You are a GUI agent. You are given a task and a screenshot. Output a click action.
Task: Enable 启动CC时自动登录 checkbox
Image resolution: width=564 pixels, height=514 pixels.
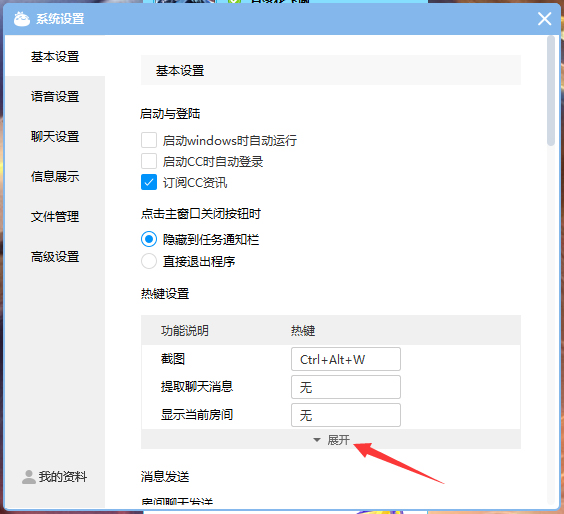click(x=149, y=161)
